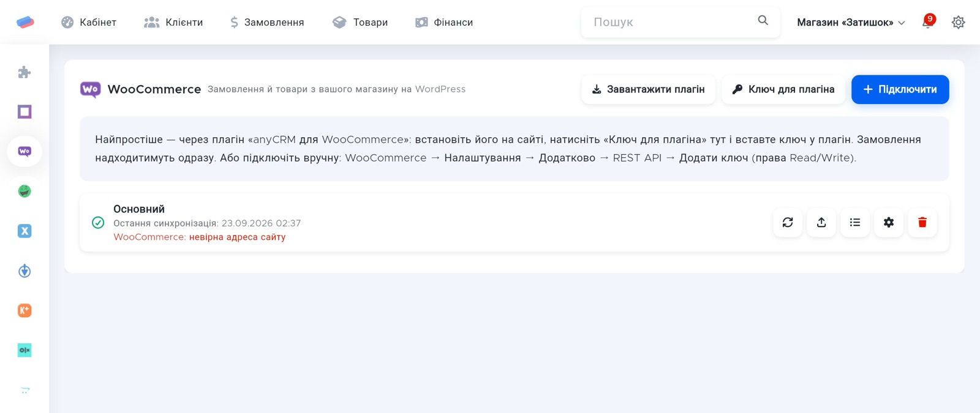Open the shopping cart integration in sidebar
This screenshot has width=980, height=413.
(24, 390)
